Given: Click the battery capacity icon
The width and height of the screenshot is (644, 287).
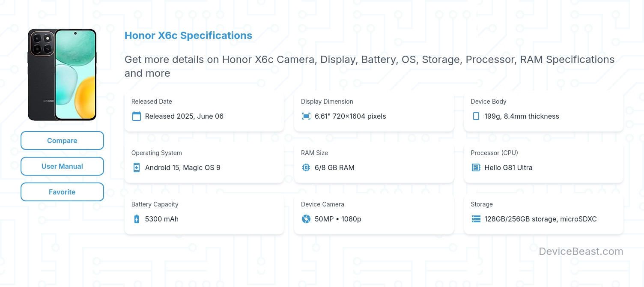Looking at the screenshot, I should [x=137, y=219].
